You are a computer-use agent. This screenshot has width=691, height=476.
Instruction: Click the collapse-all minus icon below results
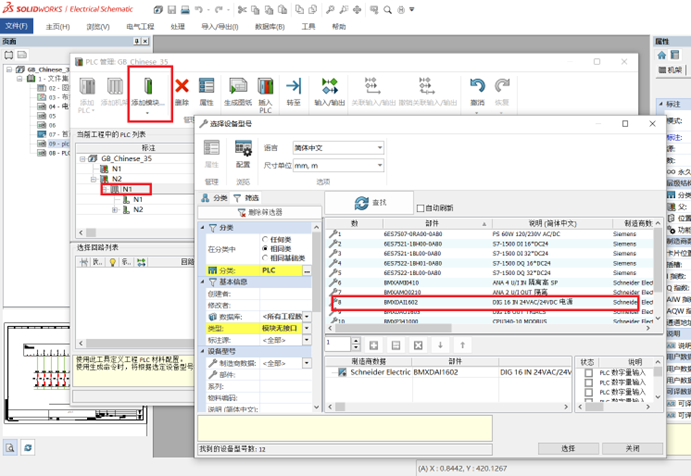pos(396,345)
